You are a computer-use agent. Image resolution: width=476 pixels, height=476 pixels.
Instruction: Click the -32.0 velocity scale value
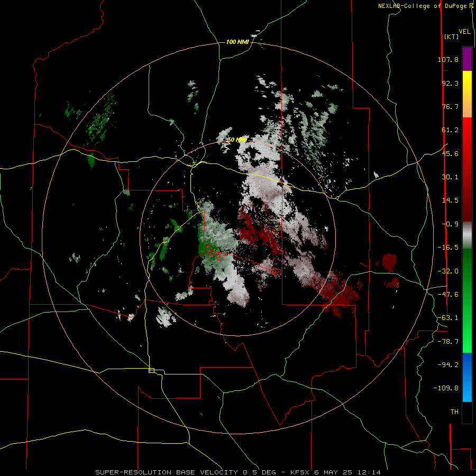coord(448,271)
